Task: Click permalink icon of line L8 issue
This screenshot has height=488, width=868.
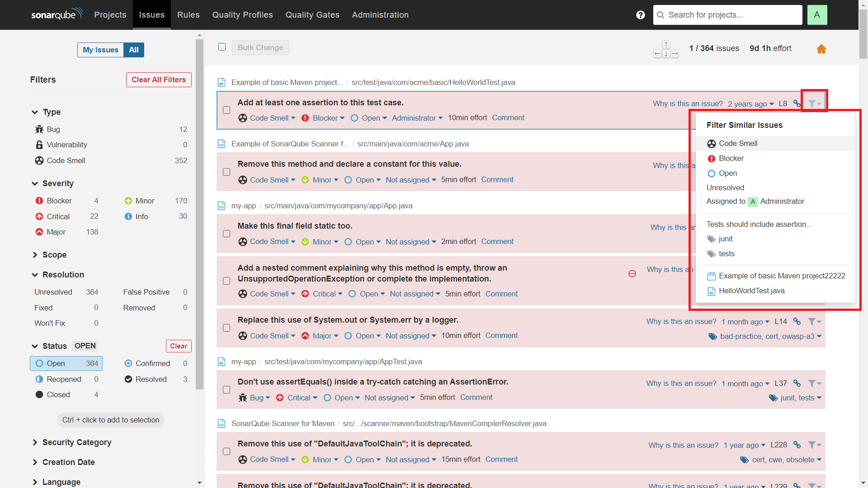Action: pos(797,103)
